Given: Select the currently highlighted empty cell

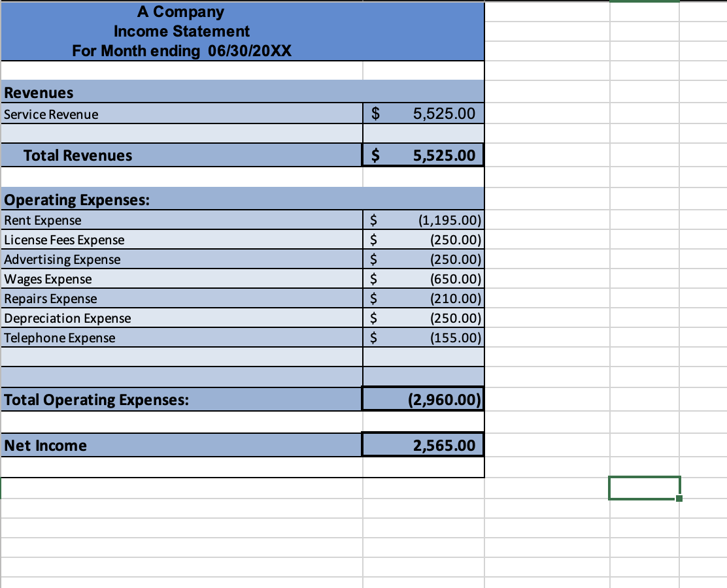Looking at the screenshot, I should coord(643,487).
